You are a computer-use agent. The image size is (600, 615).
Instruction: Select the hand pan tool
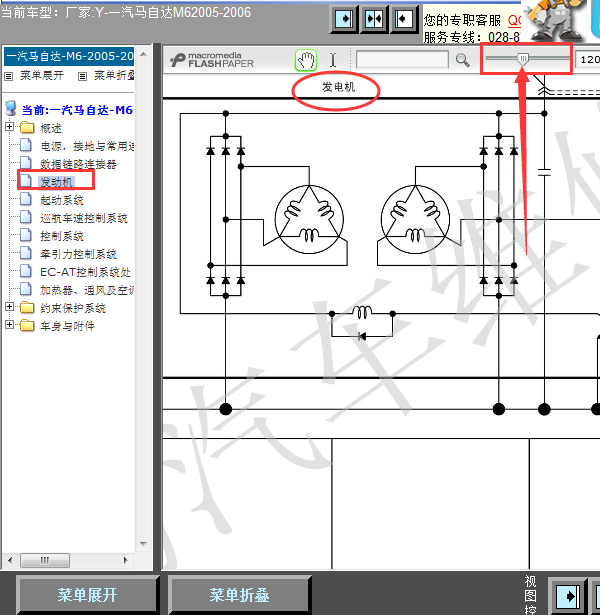click(x=306, y=60)
